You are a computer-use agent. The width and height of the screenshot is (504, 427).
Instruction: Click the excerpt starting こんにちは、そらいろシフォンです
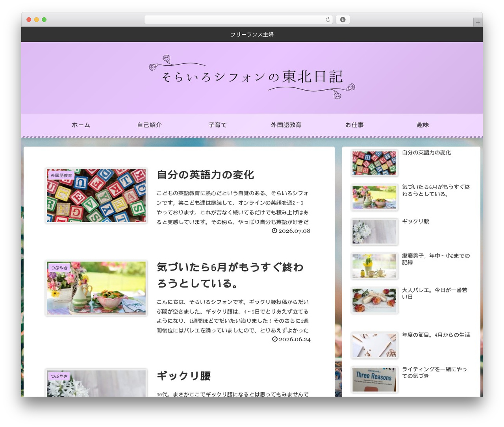pos(233,316)
